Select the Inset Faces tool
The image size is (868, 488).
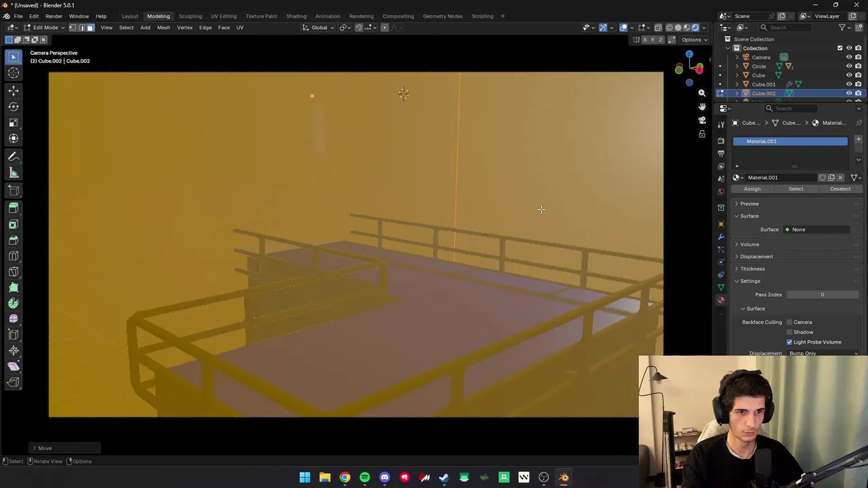click(14, 224)
